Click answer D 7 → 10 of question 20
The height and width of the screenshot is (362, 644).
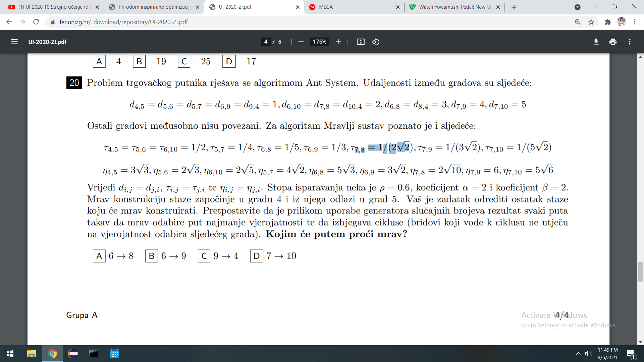point(273,256)
